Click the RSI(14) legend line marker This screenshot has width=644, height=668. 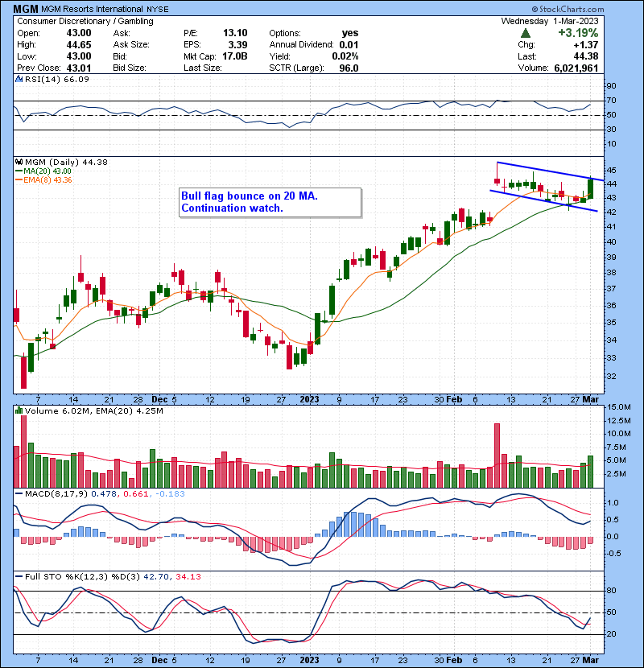(x=21, y=79)
